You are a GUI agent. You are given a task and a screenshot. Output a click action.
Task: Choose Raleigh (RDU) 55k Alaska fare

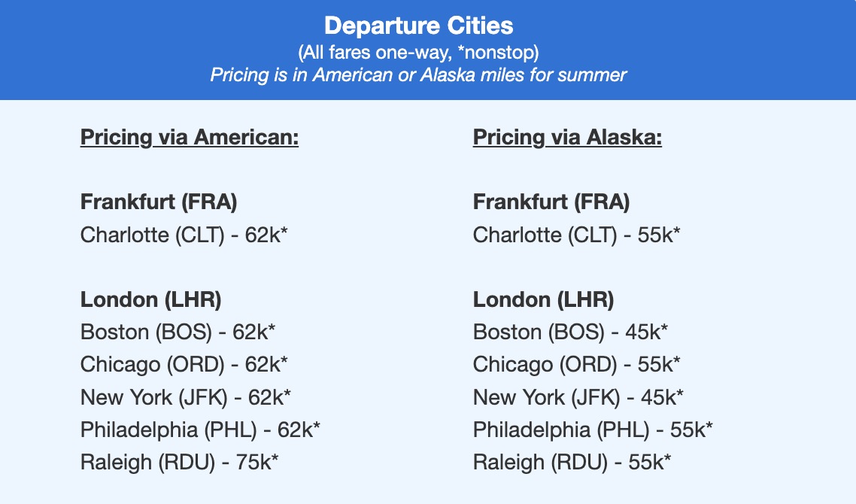pos(572,462)
